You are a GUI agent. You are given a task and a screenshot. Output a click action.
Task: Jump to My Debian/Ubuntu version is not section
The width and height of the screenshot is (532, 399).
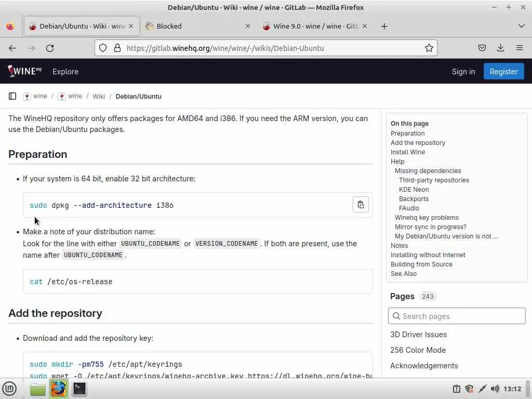(446, 236)
